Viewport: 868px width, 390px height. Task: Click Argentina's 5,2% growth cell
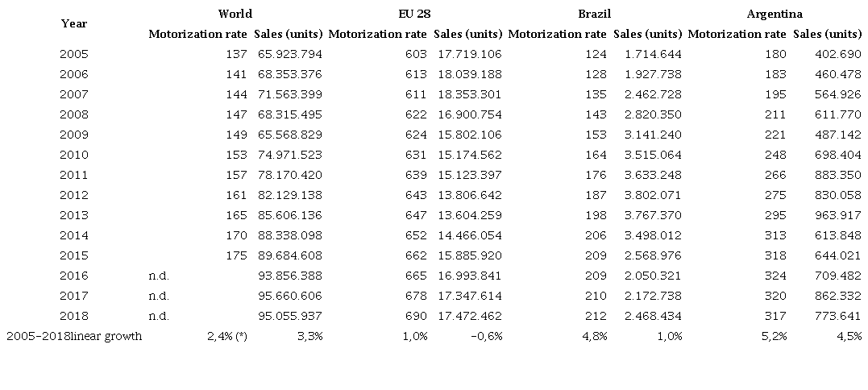pos(775,336)
